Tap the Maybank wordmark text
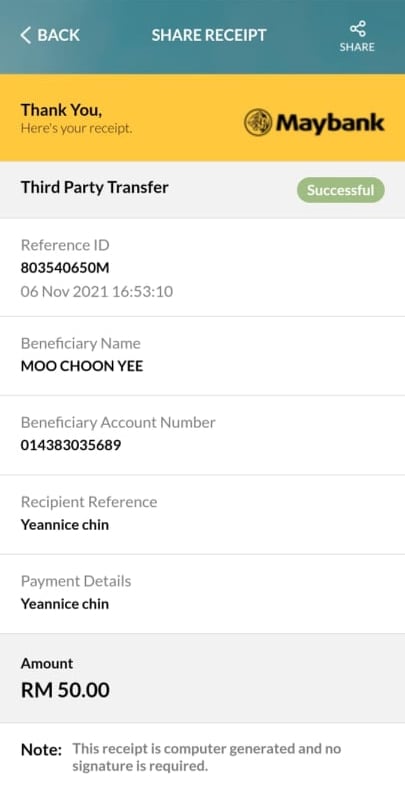Image resolution: width=405 pixels, height=787 pixels. (330, 123)
